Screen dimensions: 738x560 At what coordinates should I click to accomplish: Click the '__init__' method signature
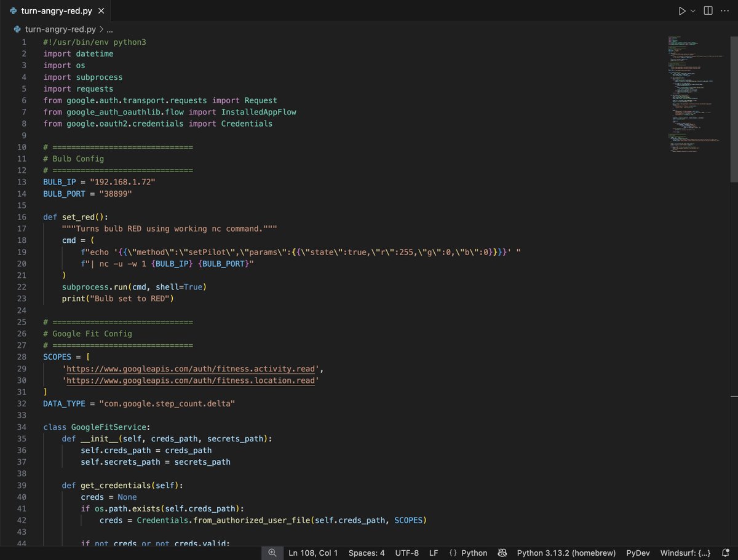[167, 438]
